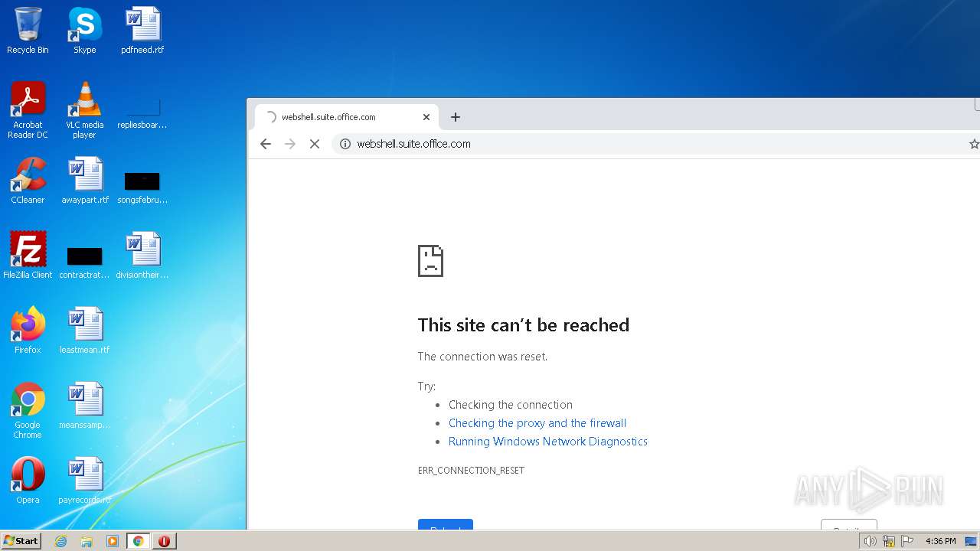Switch to Chrome in the taskbar
This screenshot has height=551, width=980.
point(139,541)
